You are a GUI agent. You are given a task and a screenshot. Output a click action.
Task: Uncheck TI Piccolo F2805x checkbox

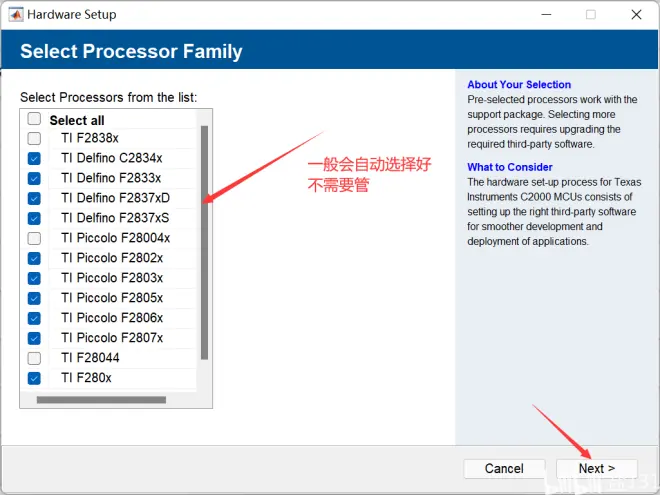pyautogui.click(x=34, y=298)
